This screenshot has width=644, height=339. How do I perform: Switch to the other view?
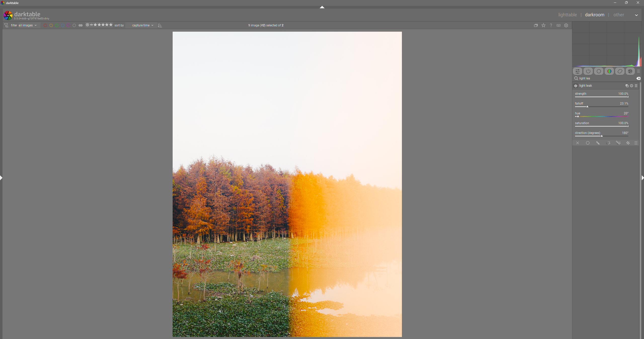tap(618, 15)
